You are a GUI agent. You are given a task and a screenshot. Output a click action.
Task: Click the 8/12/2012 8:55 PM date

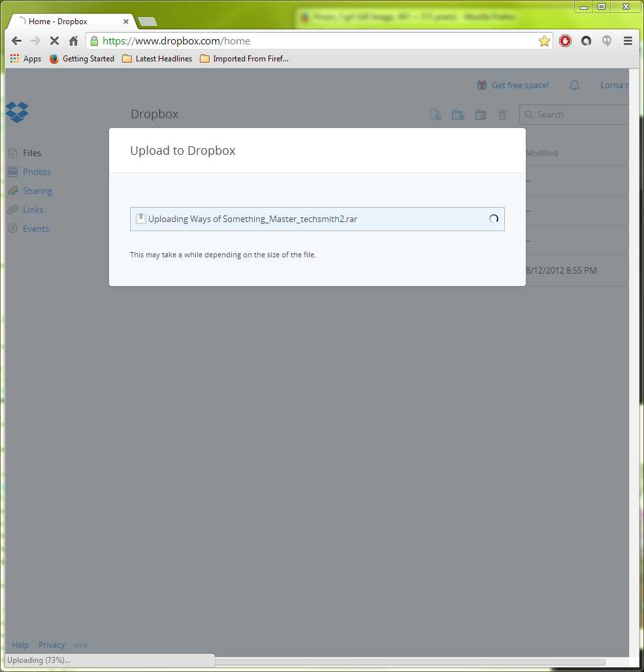click(x=561, y=270)
